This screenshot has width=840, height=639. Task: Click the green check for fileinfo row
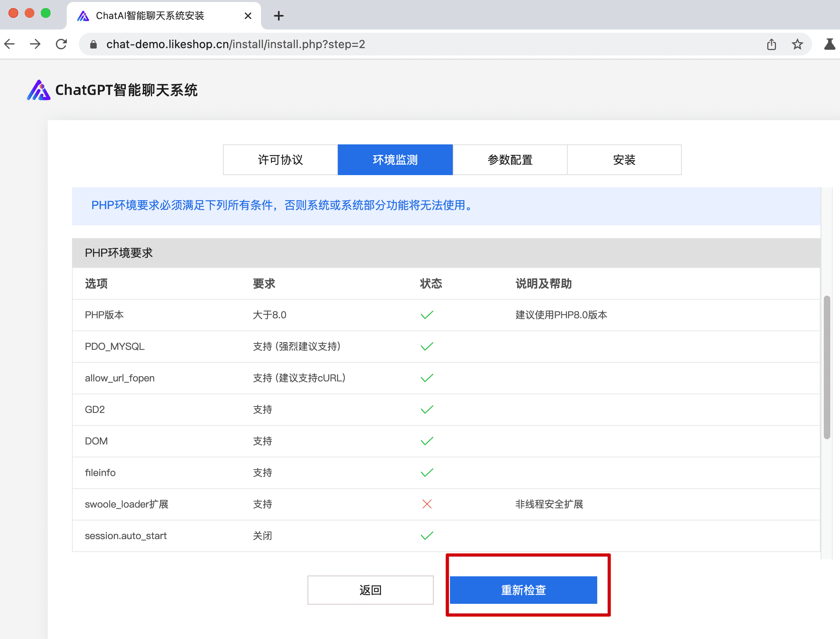[427, 472]
